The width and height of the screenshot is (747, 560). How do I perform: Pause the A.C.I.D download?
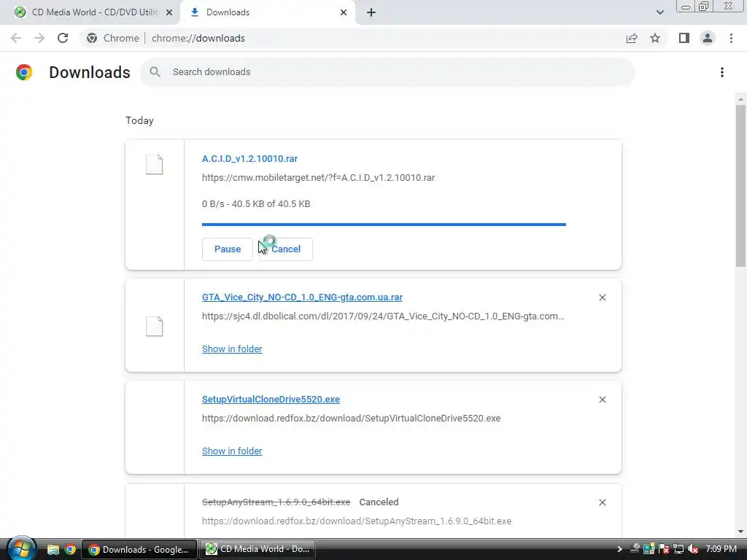[228, 249]
